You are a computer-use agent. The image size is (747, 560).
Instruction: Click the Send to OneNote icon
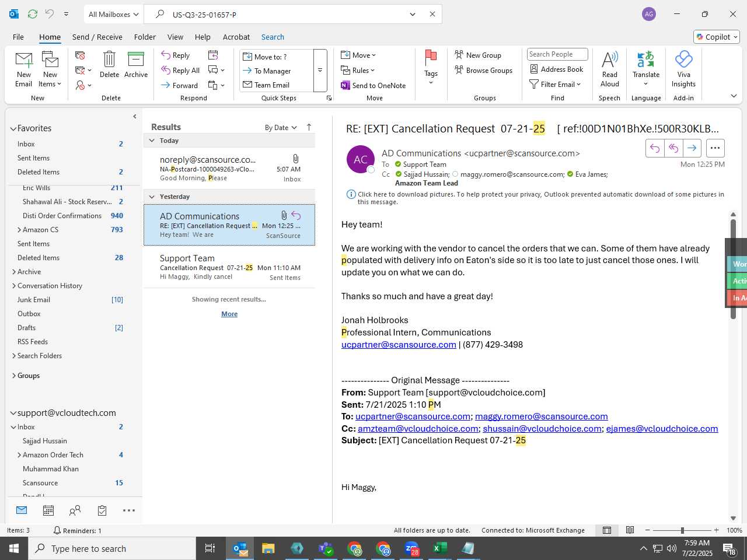point(345,86)
